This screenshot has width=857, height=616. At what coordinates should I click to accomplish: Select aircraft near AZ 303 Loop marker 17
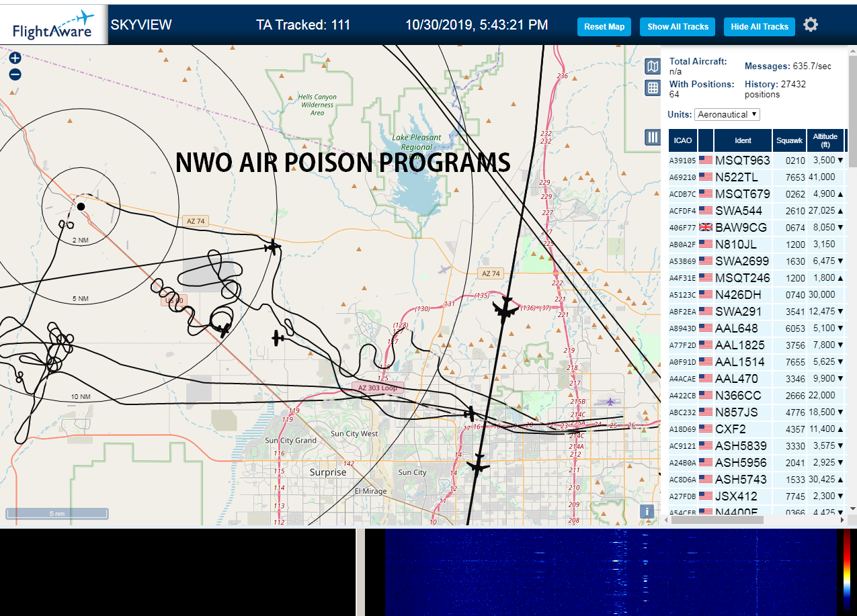[471, 413]
